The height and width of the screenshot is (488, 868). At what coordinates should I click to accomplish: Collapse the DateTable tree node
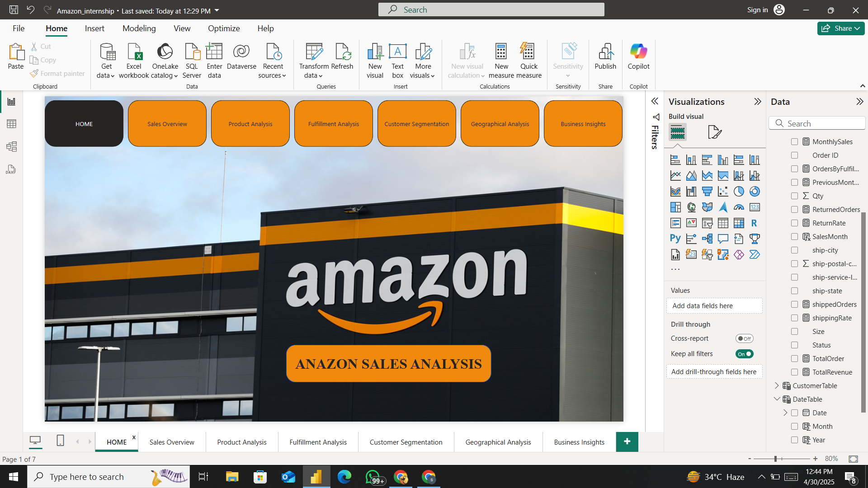(777, 399)
